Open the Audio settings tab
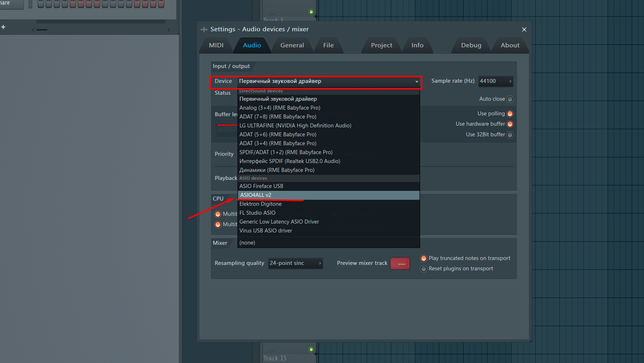The width and height of the screenshot is (644, 363). pos(252,45)
